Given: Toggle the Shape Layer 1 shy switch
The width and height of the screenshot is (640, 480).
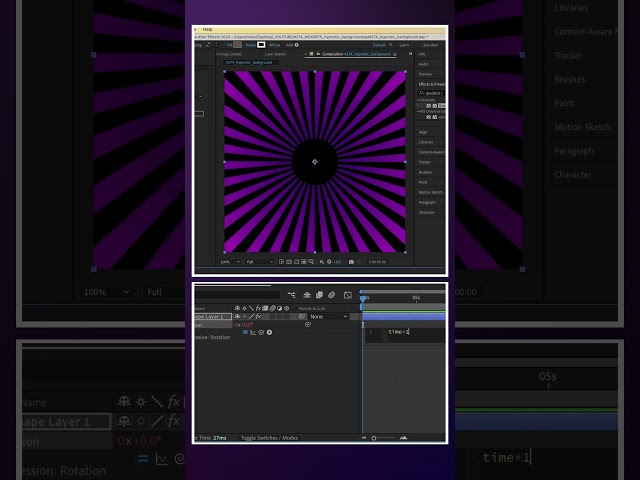Looking at the screenshot, I should pyautogui.click(x=237, y=316).
